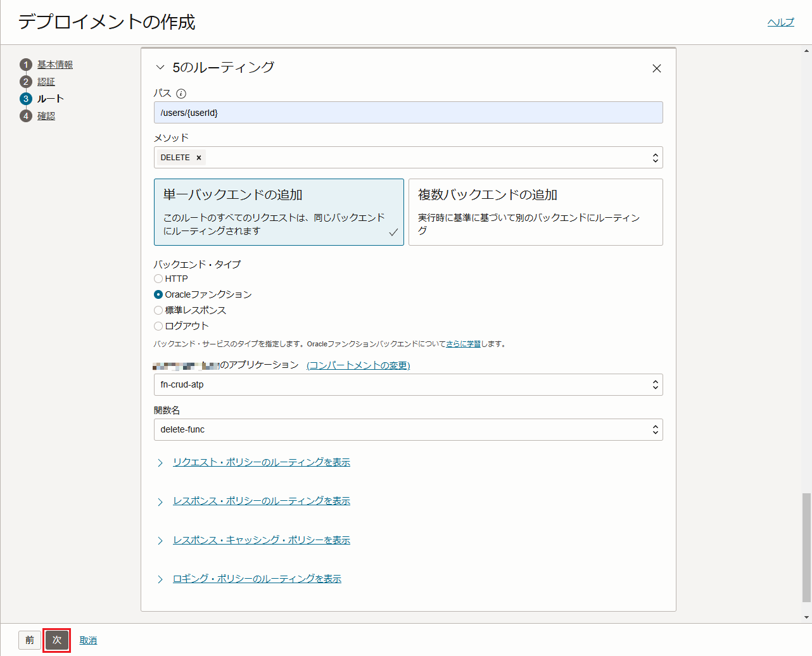Expand リクエスト・ポリシーのルーティングを表示
812x656 pixels.
[x=261, y=462]
